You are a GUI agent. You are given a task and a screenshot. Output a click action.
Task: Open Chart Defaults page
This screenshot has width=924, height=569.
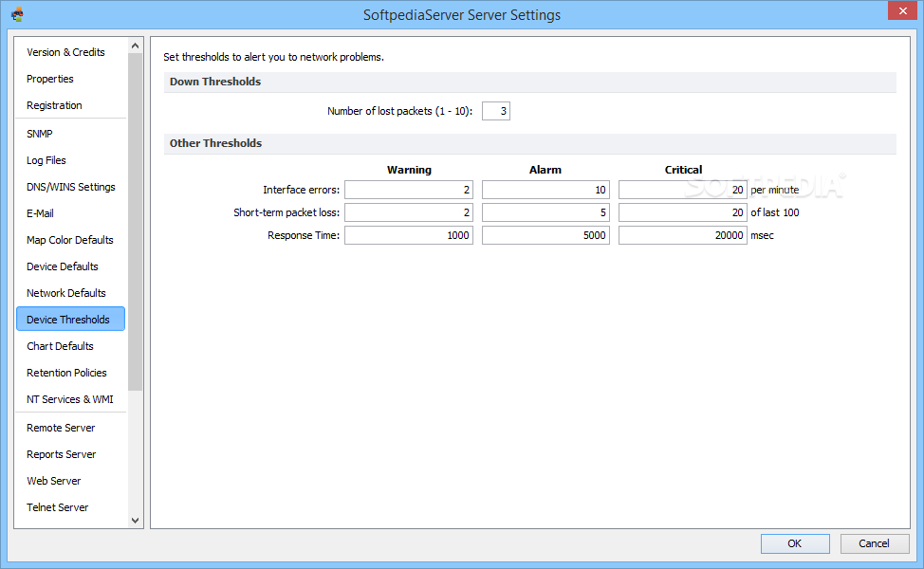pos(60,346)
